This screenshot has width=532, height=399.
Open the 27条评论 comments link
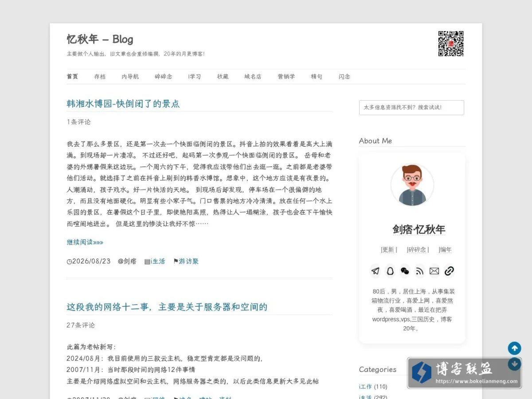coord(81,325)
